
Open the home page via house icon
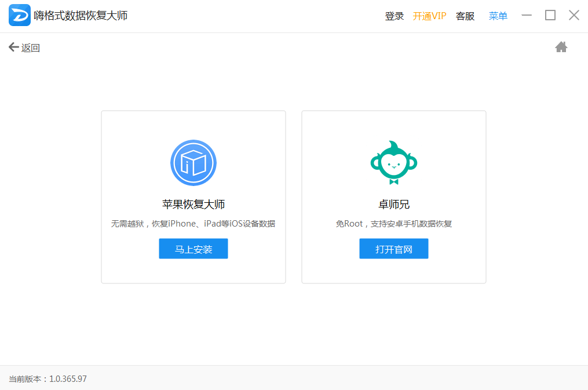(561, 47)
